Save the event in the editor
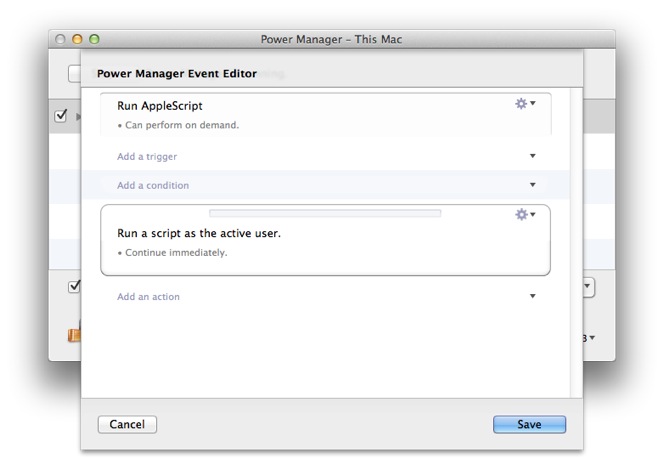The height and width of the screenshot is (459, 664). [529, 424]
